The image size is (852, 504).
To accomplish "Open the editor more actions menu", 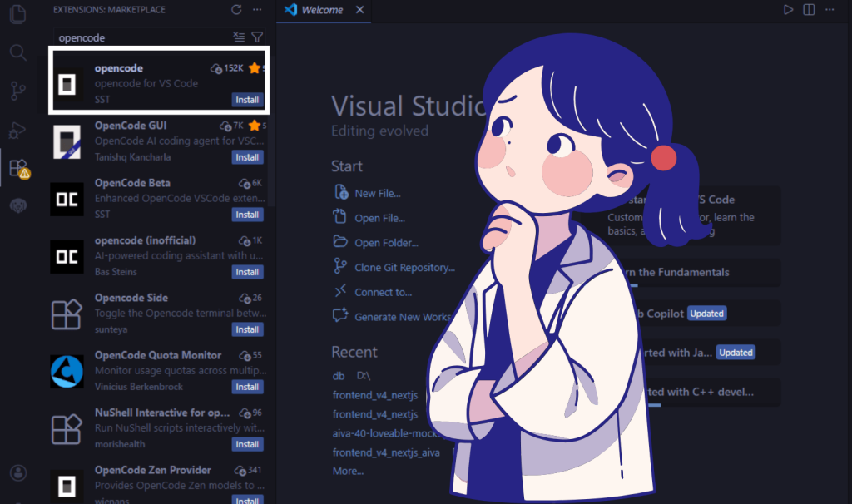I will click(x=829, y=9).
